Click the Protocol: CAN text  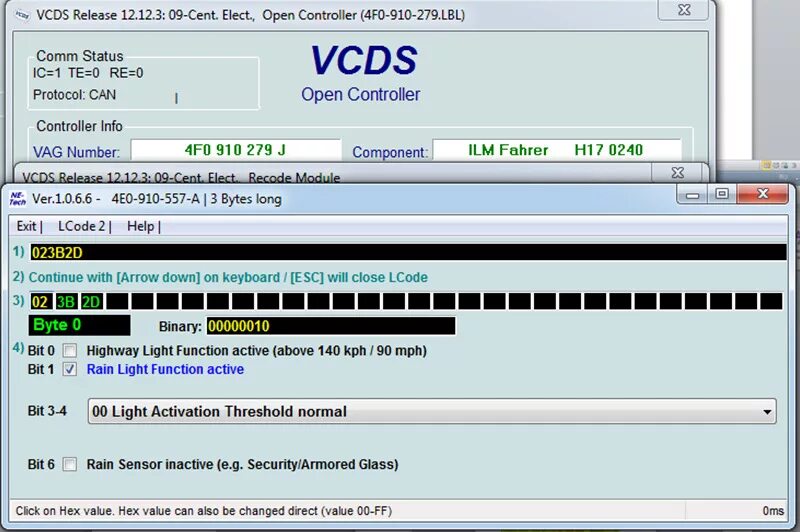pos(74,95)
